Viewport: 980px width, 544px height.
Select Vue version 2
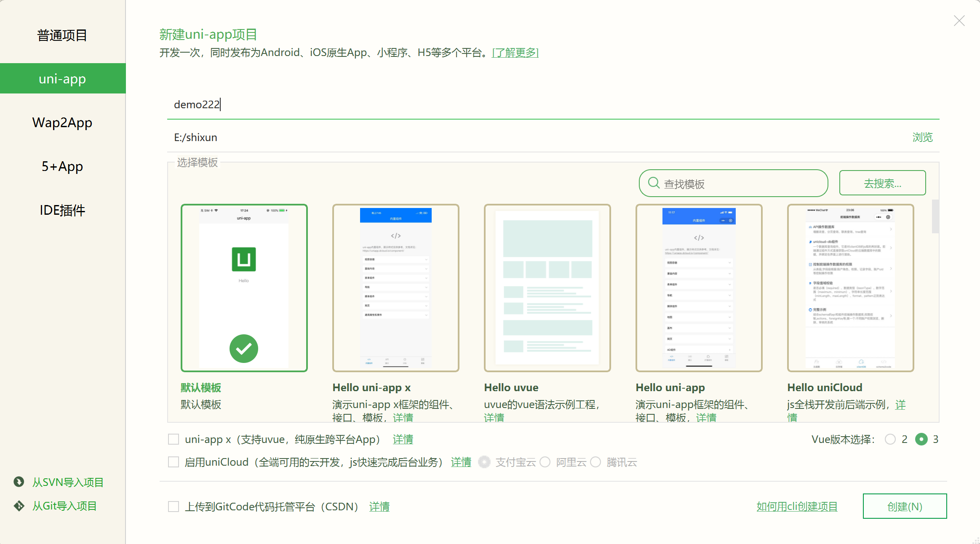tap(890, 439)
